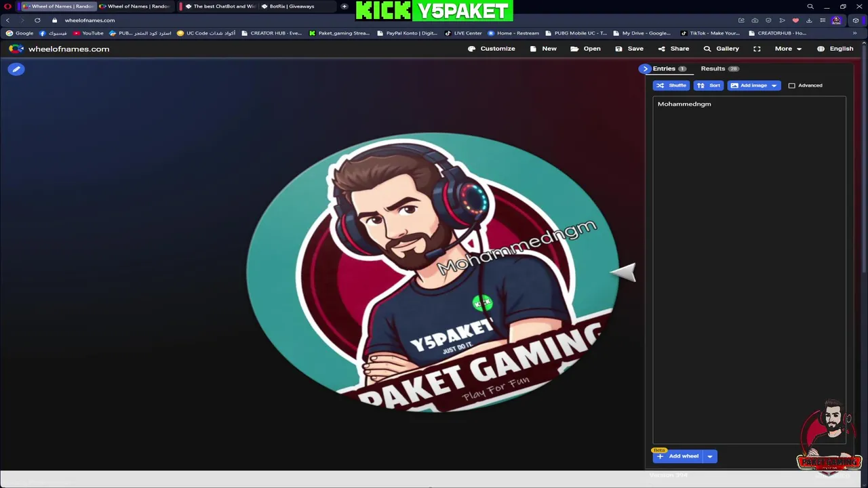Click Open in the top menu

[x=586, y=49]
